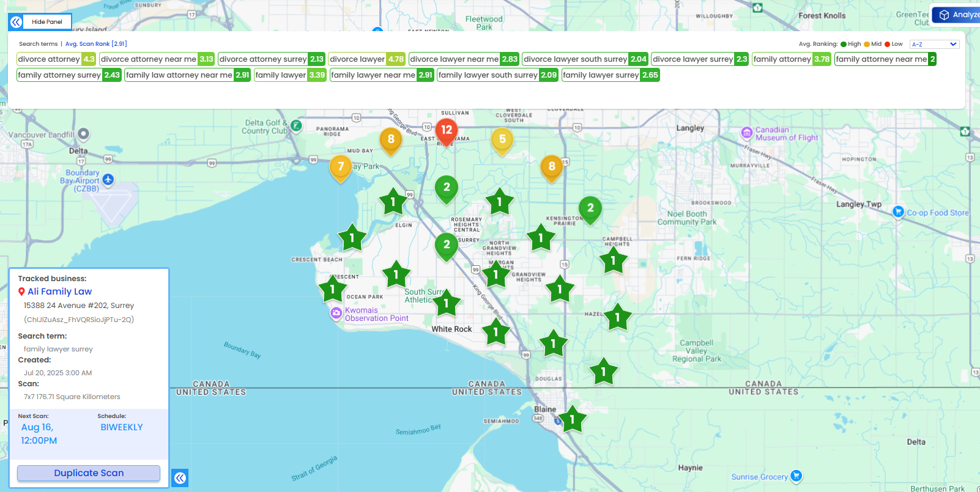Select the 'family attorney near me' term

coord(885,59)
